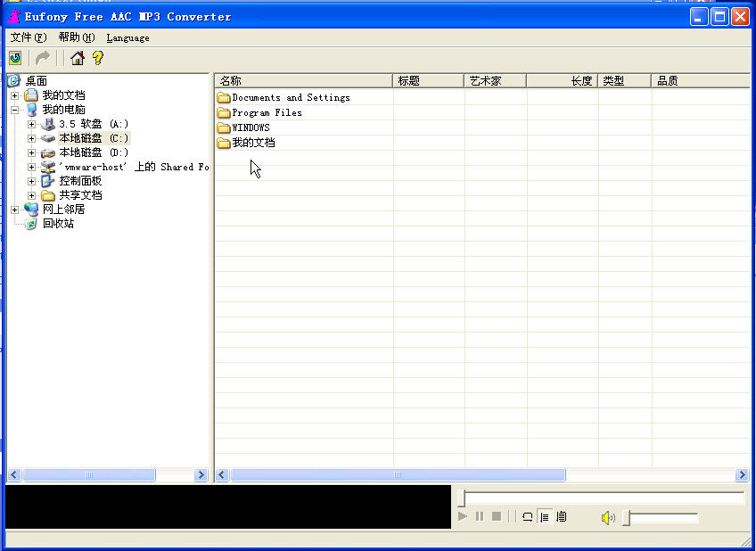The image size is (756, 551).
Task: Select 3.5 软盘 (A:) drive label
Action: coord(94,124)
